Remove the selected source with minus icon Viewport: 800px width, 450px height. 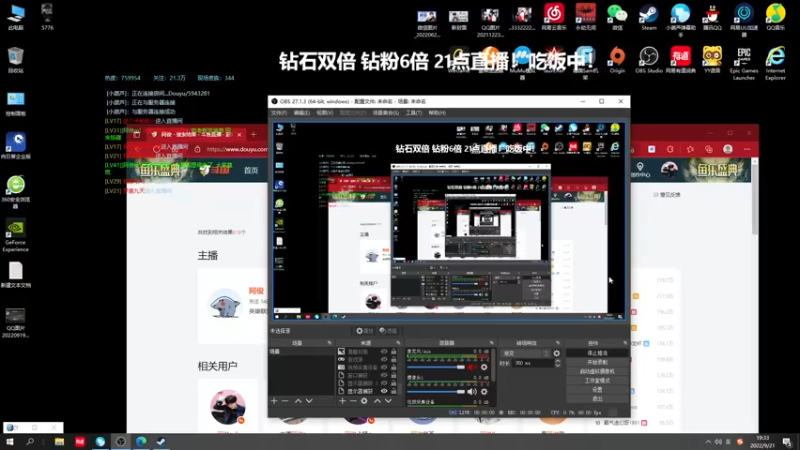coord(353,401)
